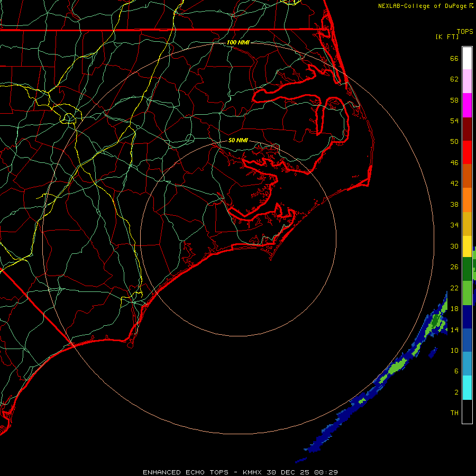
Task: Click the legend value 58
Action: point(454,100)
